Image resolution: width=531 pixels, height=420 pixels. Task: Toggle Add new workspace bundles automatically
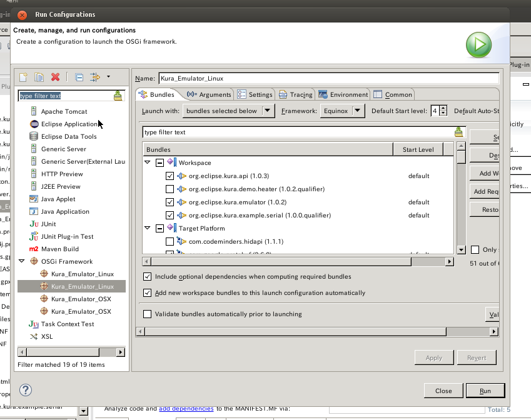tap(148, 292)
